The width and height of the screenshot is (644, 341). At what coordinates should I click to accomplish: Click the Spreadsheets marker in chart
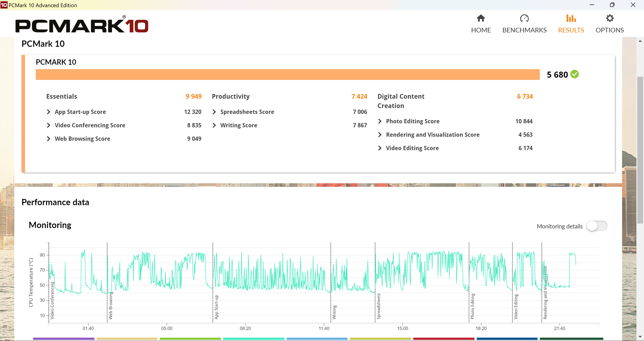point(379,306)
